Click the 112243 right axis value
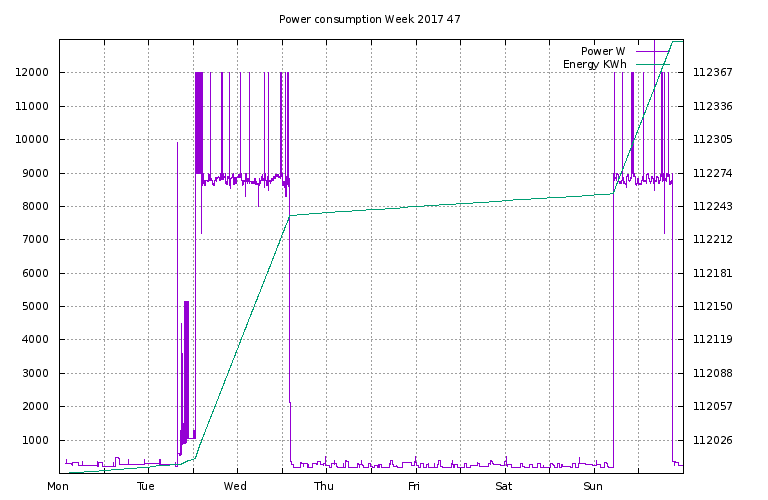Screen dimensions: 768x500 coord(713,206)
